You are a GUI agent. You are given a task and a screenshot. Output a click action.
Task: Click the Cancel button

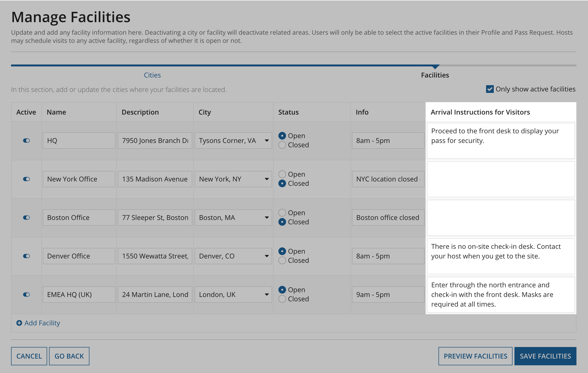pyautogui.click(x=29, y=356)
